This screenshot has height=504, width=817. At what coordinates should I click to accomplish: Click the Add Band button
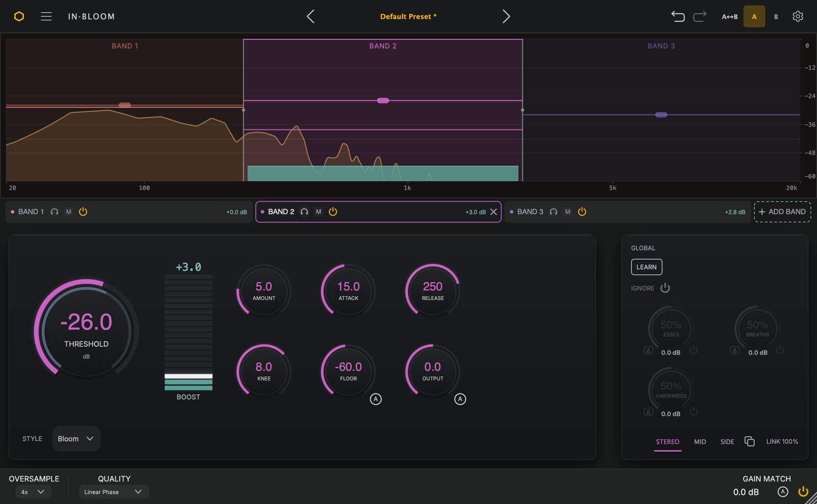pos(782,212)
